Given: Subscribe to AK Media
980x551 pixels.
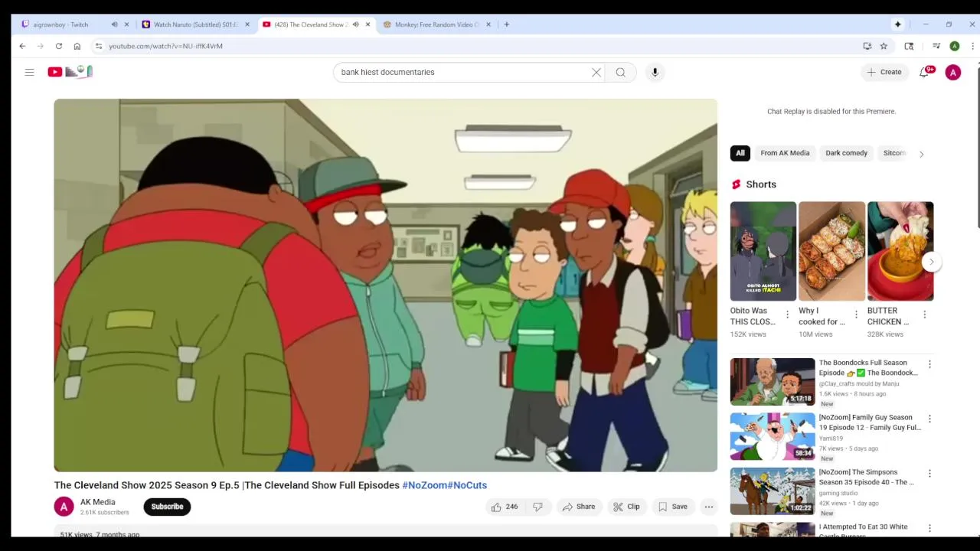Looking at the screenshot, I should [x=167, y=507].
